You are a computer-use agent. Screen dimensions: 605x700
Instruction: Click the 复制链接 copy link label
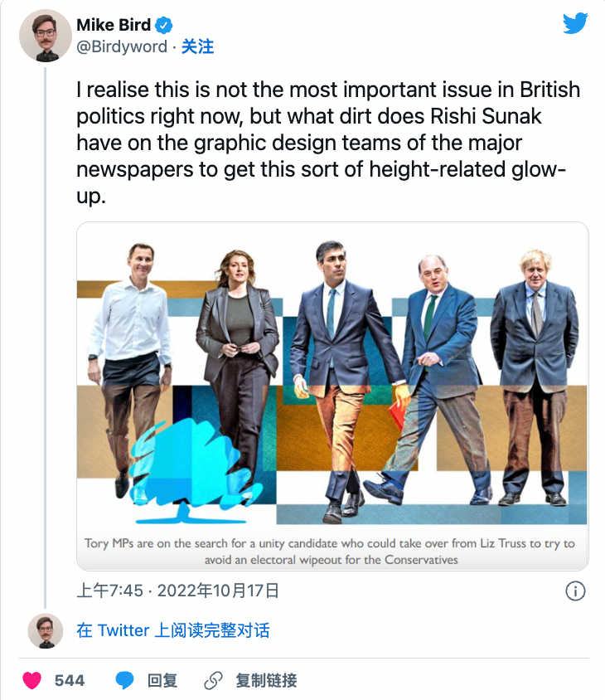(266, 681)
